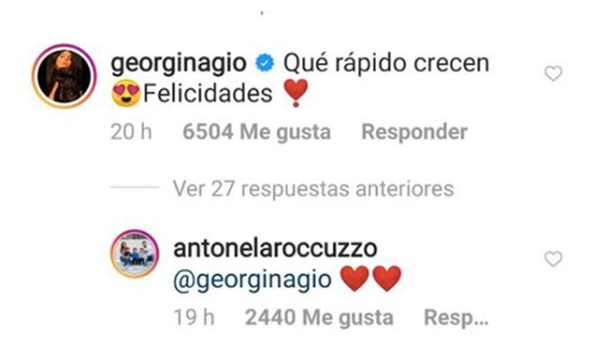Click the 20 h timestamp

(131, 132)
